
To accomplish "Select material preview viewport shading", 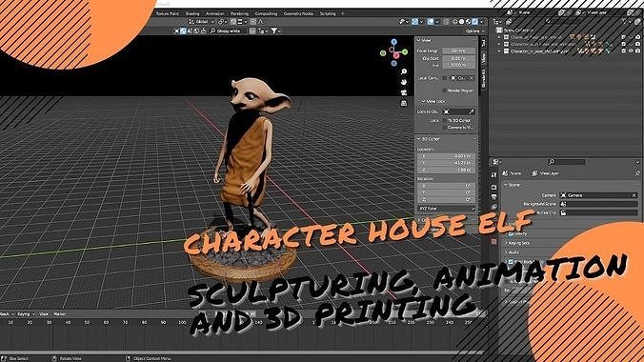I will click(x=468, y=21).
